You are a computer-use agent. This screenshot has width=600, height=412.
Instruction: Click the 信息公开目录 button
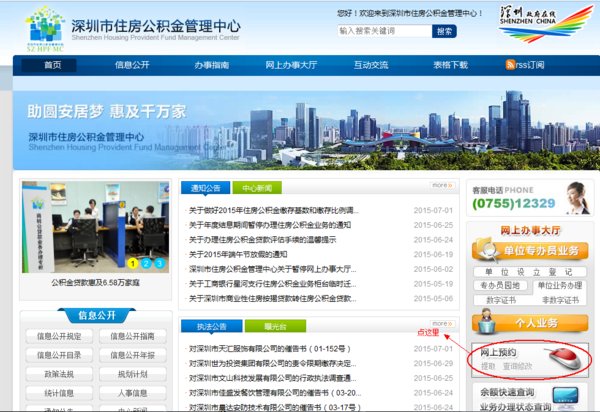click(59, 355)
